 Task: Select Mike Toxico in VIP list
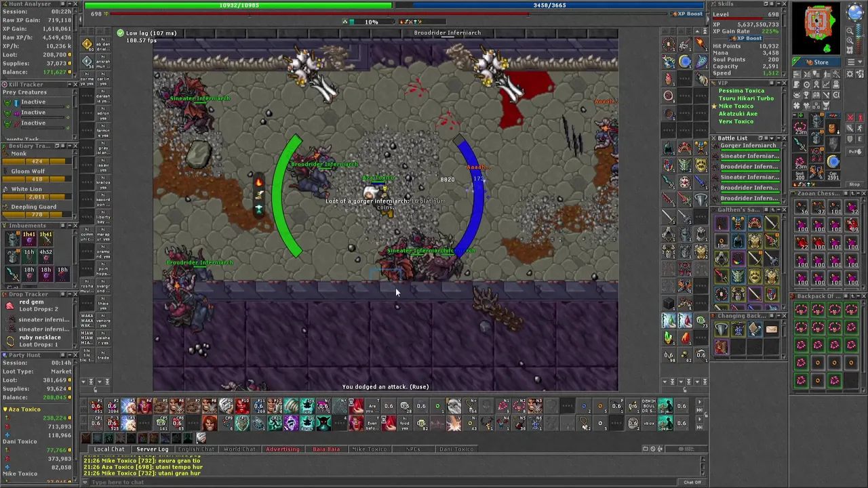click(736, 106)
